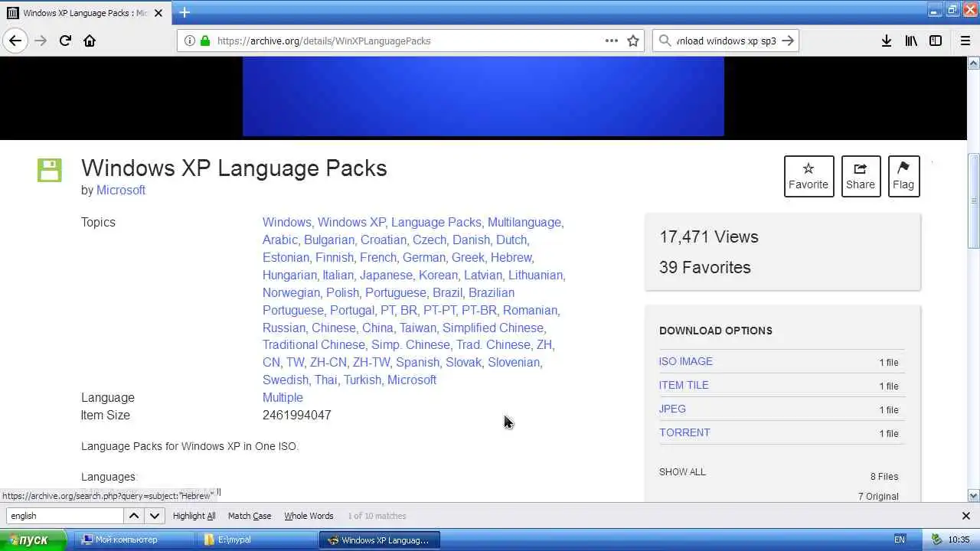Click the browser search box
This screenshot has width=980, height=551.
point(726,41)
